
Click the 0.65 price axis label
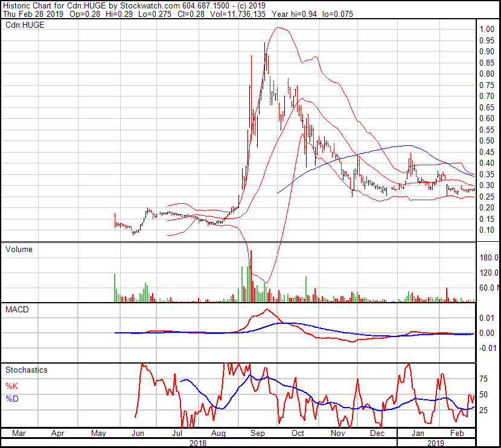[487, 107]
